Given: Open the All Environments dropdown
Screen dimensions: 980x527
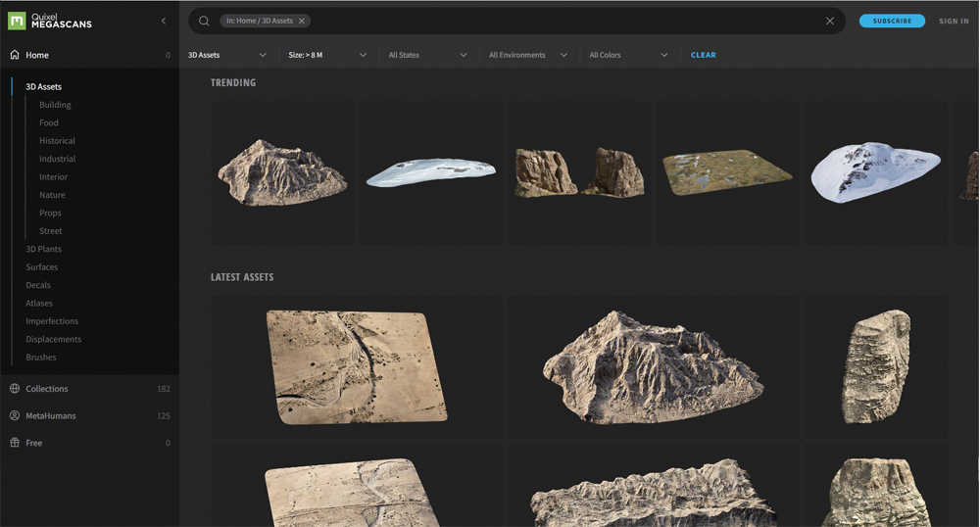Looking at the screenshot, I should (x=528, y=55).
